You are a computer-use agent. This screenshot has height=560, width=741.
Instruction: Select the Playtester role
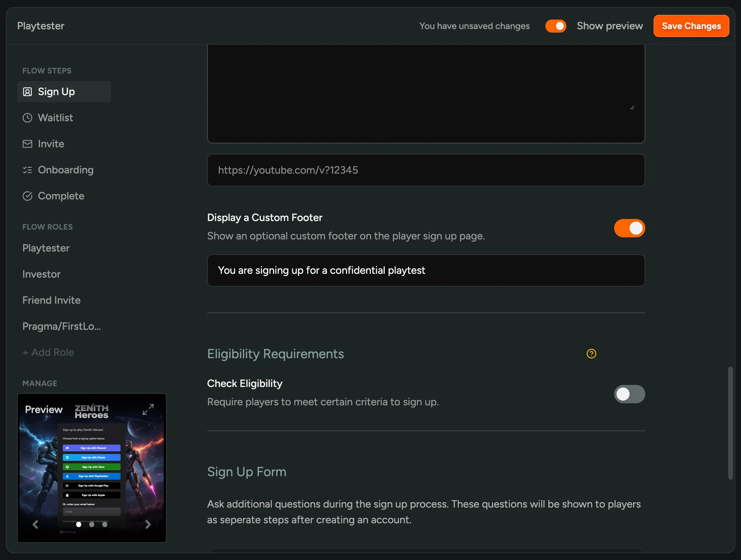[x=46, y=248]
